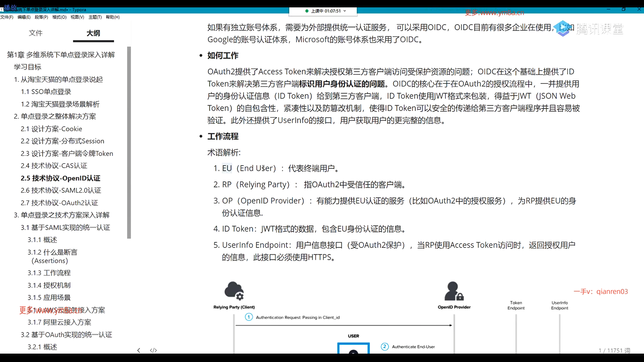This screenshot has width=644, height=362.
Task: Click the Relying Party cloud icon
Action: click(x=234, y=291)
